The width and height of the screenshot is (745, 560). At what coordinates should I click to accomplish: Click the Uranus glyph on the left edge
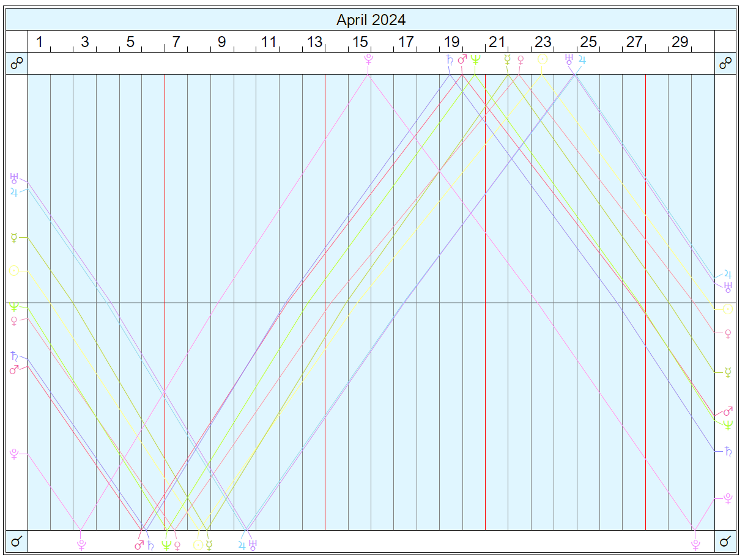pyautogui.click(x=14, y=179)
